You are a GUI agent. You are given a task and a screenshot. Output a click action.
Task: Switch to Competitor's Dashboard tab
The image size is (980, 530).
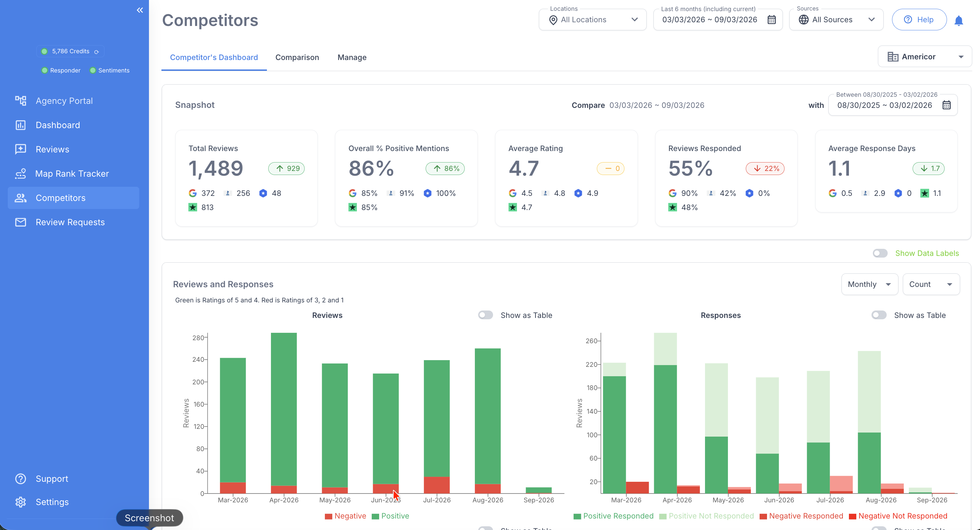coord(214,57)
